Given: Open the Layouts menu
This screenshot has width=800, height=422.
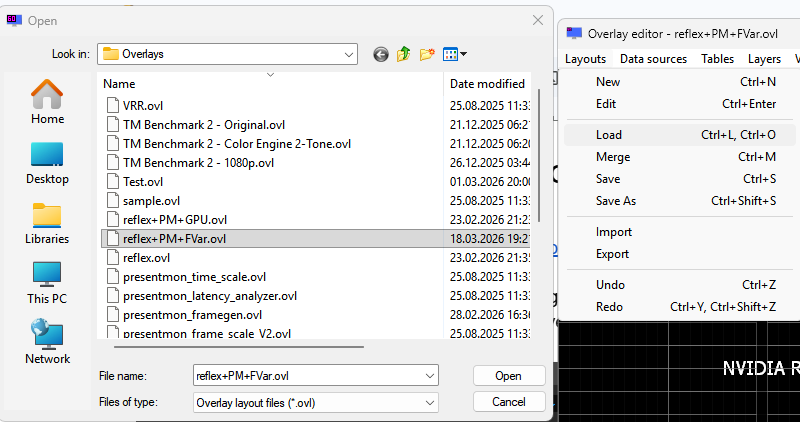Looking at the screenshot, I should point(585,59).
